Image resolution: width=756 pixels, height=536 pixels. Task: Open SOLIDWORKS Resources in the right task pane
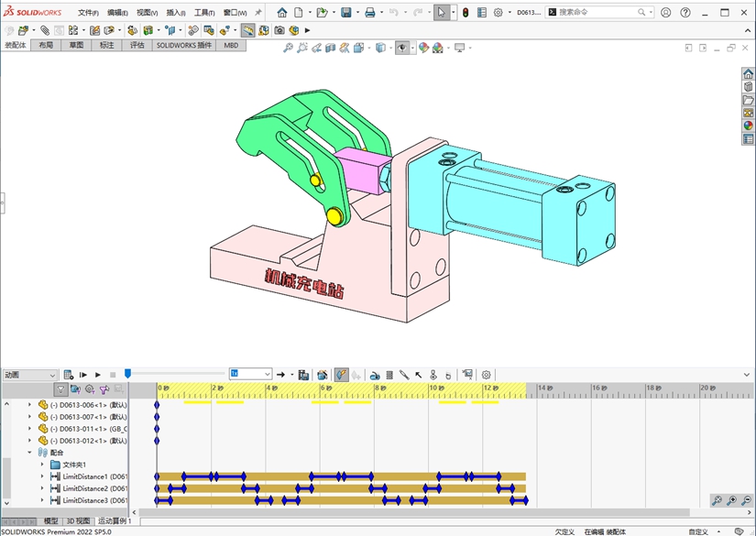tap(748, 74)
